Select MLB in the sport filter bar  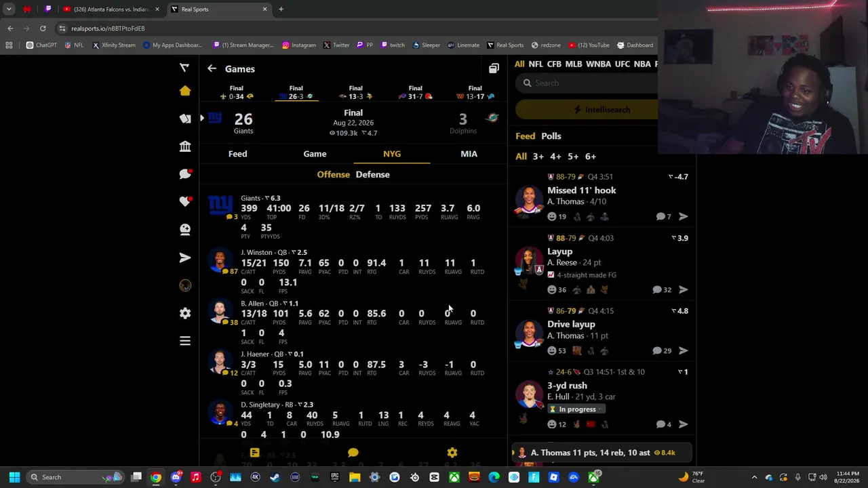[574, 64]
